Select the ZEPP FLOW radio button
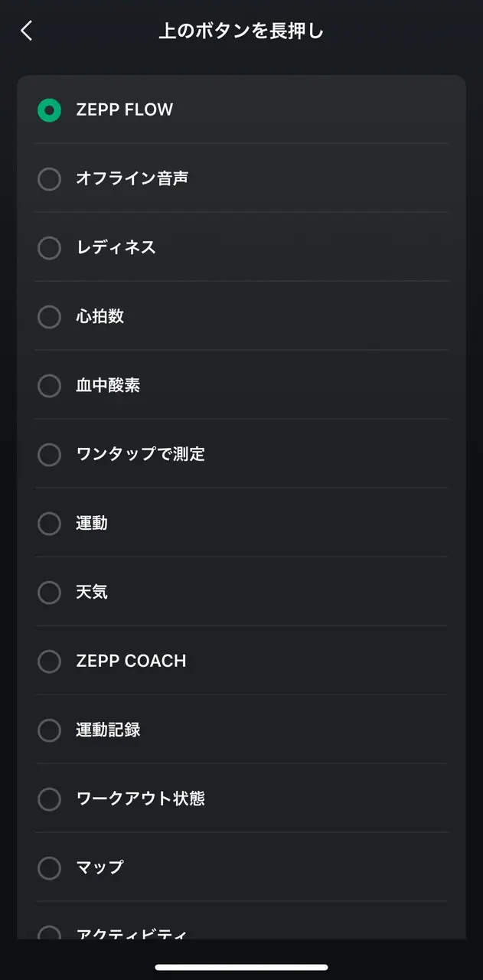 [x=49, y=110]
